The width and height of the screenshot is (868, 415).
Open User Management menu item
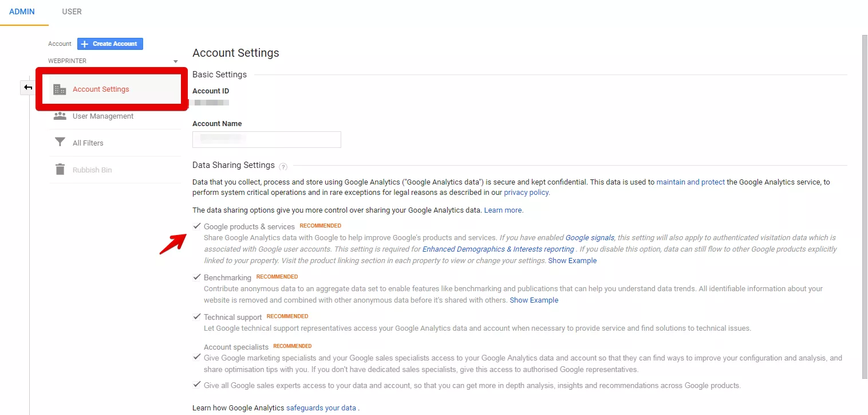pyautogui.click(x=103, y=116)
